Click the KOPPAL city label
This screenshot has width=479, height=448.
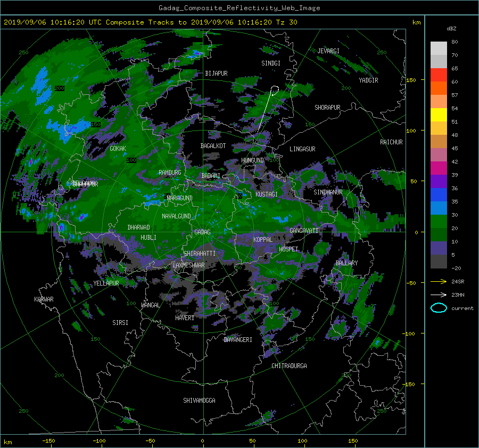[x=263, y=240]
